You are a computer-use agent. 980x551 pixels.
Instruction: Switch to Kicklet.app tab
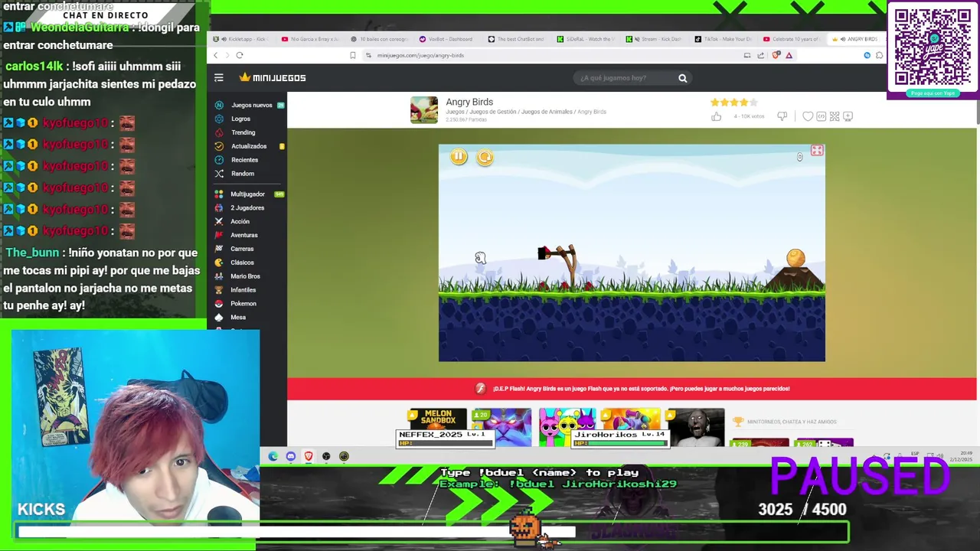point(242,39)
